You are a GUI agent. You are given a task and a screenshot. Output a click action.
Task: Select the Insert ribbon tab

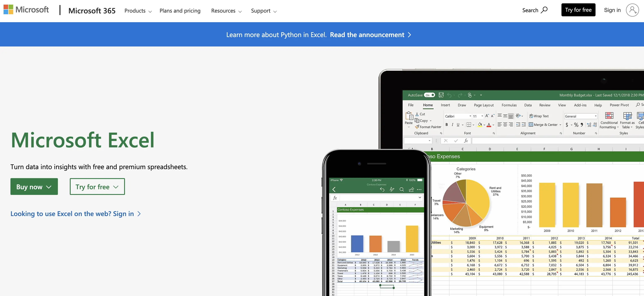pos(445,105)
